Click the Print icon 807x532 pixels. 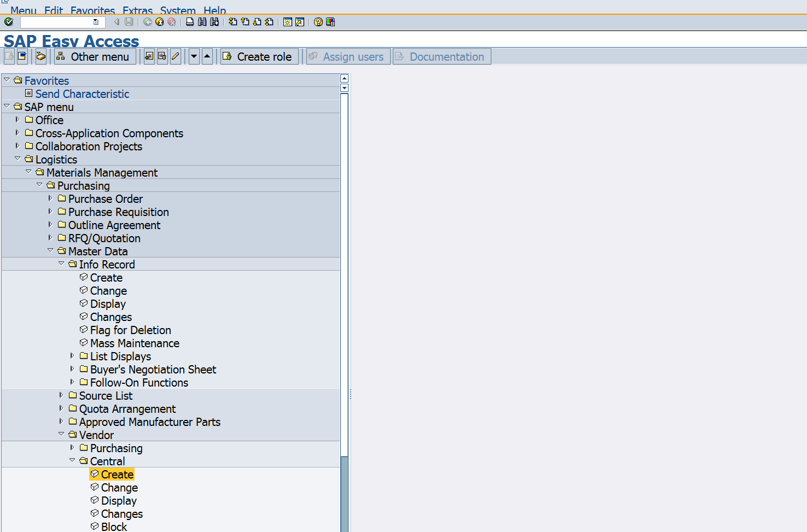[x=190, y=22]
